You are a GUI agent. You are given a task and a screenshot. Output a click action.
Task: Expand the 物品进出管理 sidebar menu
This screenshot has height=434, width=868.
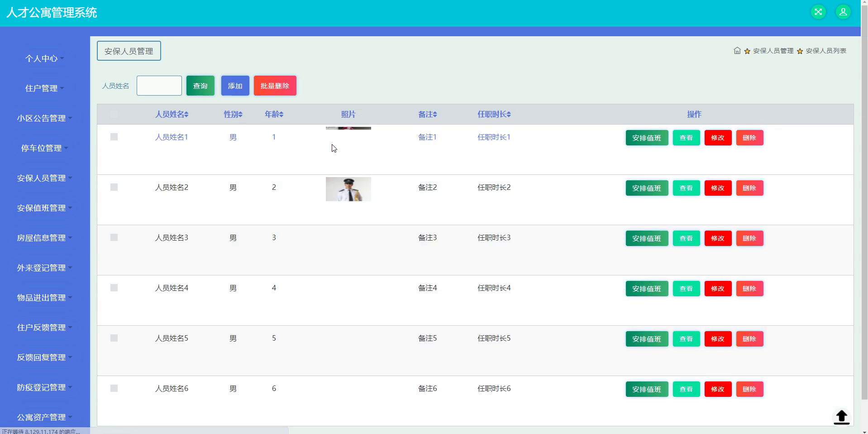[x=45, y=298]
